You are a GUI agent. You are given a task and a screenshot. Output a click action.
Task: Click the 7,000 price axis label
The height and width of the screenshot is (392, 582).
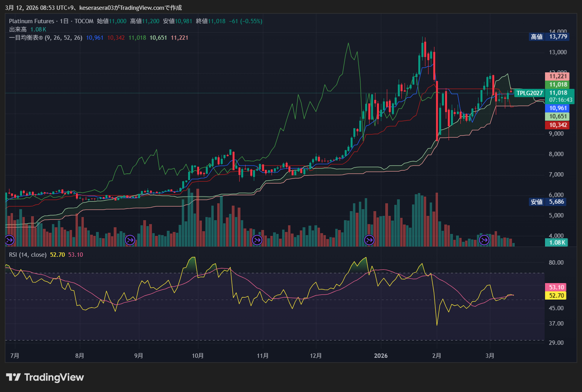coord(557,174)
